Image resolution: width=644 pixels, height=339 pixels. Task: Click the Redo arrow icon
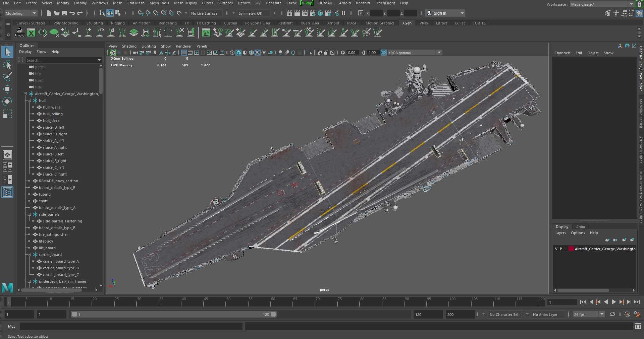(80, 13)
